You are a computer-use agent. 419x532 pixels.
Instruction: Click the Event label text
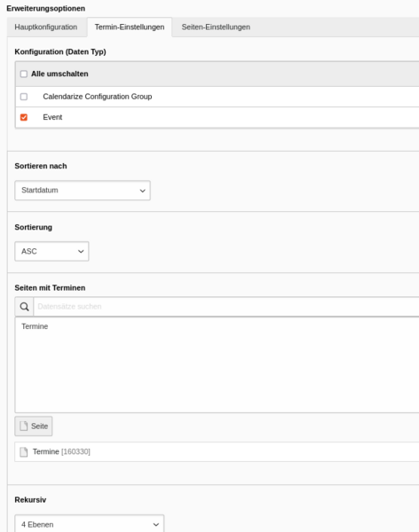pyautogui.click(x=52, y=117)
